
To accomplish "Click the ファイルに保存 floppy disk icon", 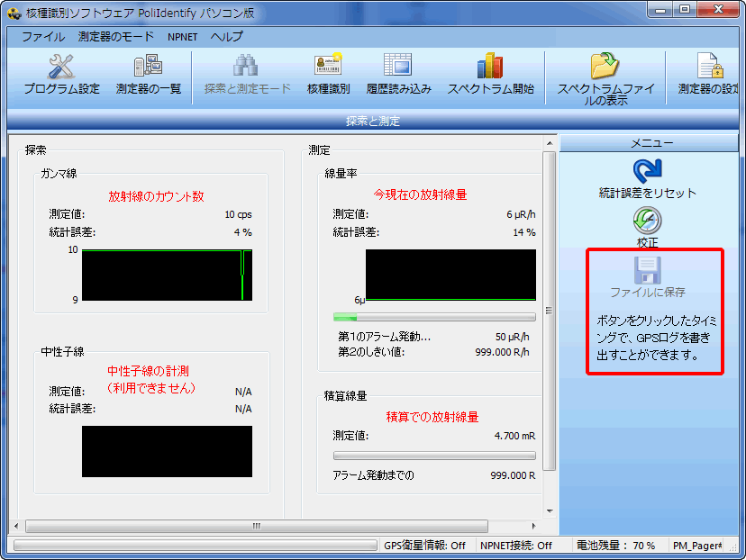I will coord(647,270).
